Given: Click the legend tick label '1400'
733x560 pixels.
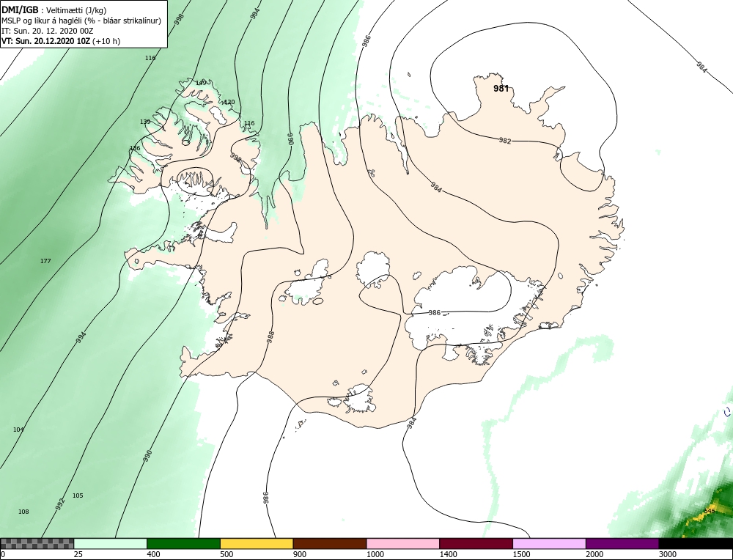Looking at the screenshot, I should (449, 554).
